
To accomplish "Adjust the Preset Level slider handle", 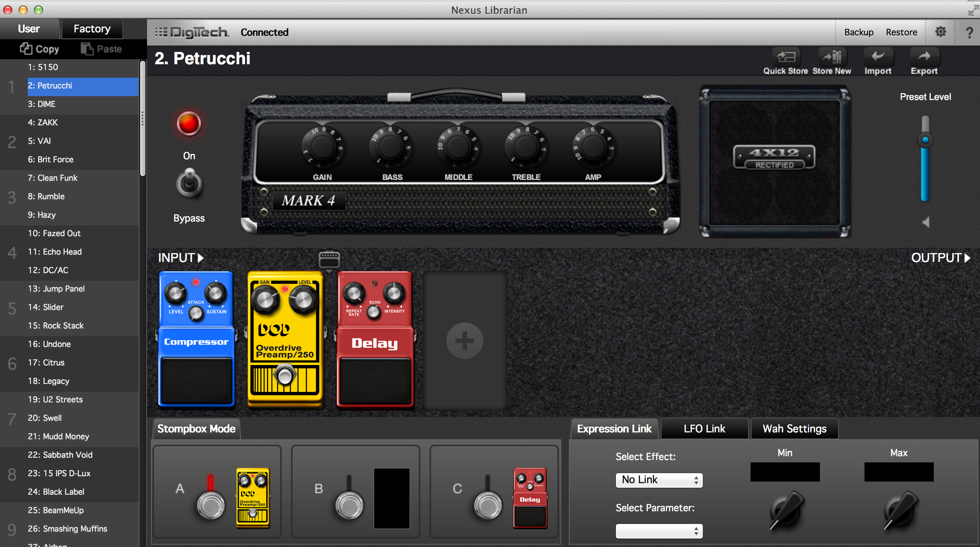I will 925,140.
